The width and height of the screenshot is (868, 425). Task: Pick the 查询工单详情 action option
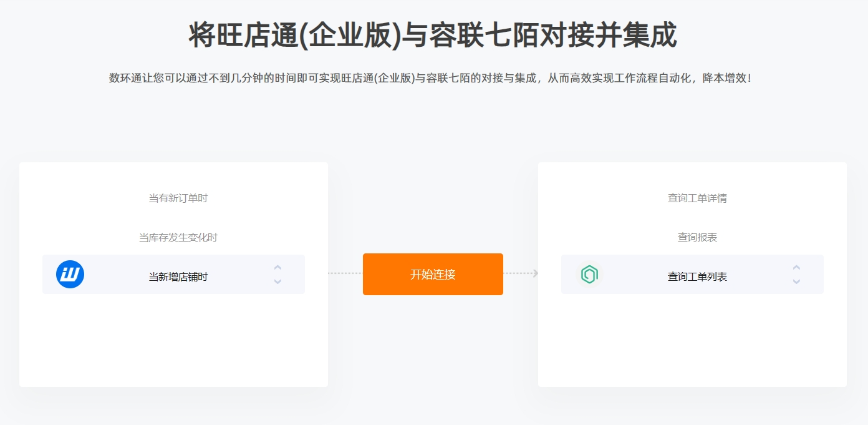click(x=697, y=198)
